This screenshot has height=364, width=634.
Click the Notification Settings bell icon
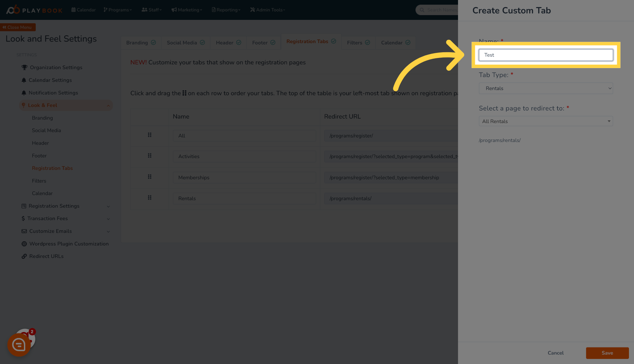[24, 93]
